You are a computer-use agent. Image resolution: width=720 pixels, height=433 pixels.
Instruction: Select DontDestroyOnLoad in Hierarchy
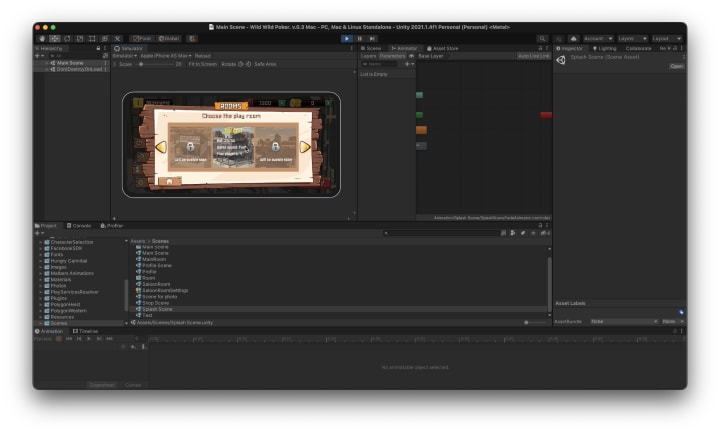(x=79, y=69)
